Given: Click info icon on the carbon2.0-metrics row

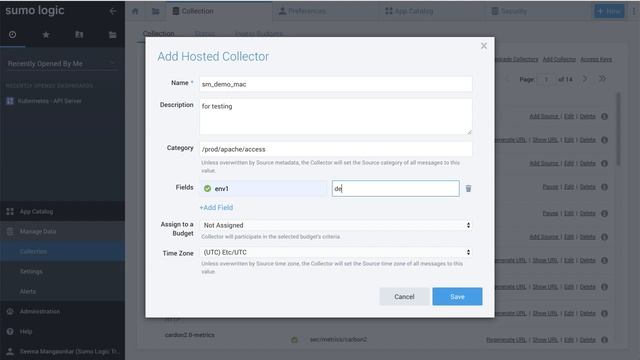Looking at the screenshot, I should [x=604, y=340].
